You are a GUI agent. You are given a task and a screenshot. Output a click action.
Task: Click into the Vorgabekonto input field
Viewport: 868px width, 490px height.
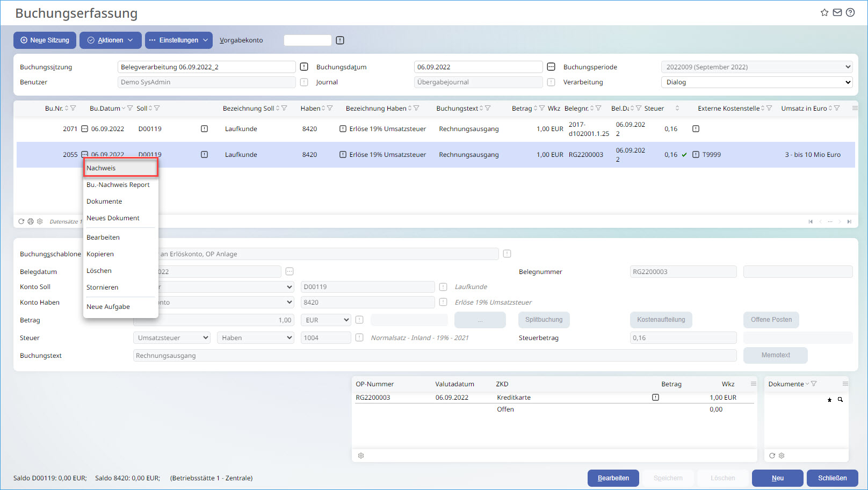[x=307, y=40]
